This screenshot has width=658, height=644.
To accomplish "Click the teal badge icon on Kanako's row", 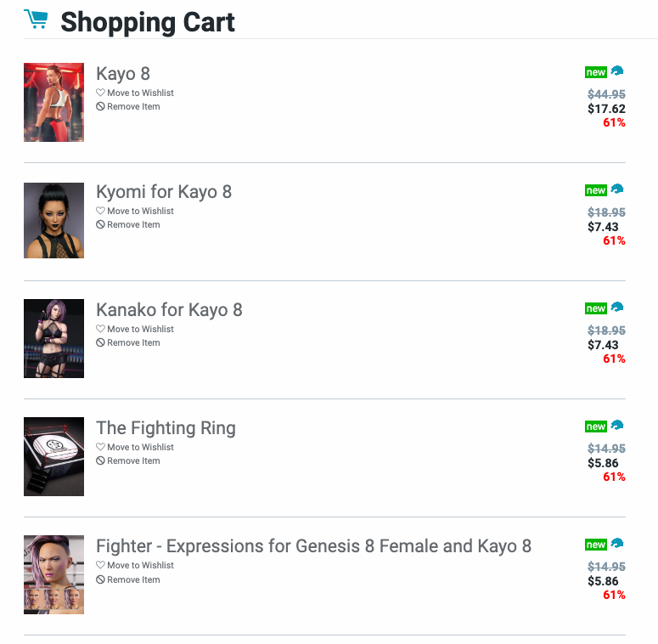I will [x=617, y=308].
